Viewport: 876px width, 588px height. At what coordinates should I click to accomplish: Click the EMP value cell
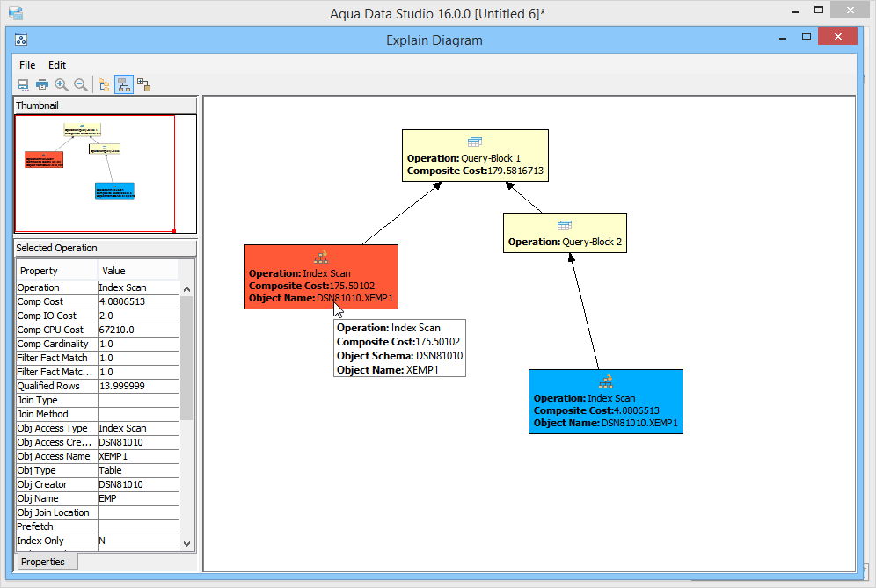coord(138,498)
